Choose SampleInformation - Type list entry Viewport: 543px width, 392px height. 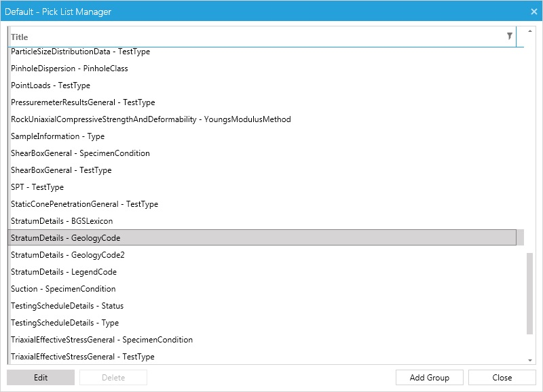[262, 136]
